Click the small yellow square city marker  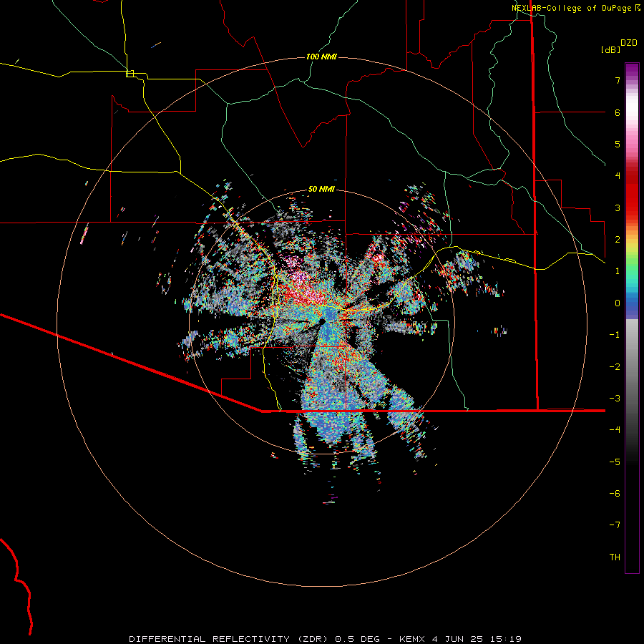tap(130, 74)
